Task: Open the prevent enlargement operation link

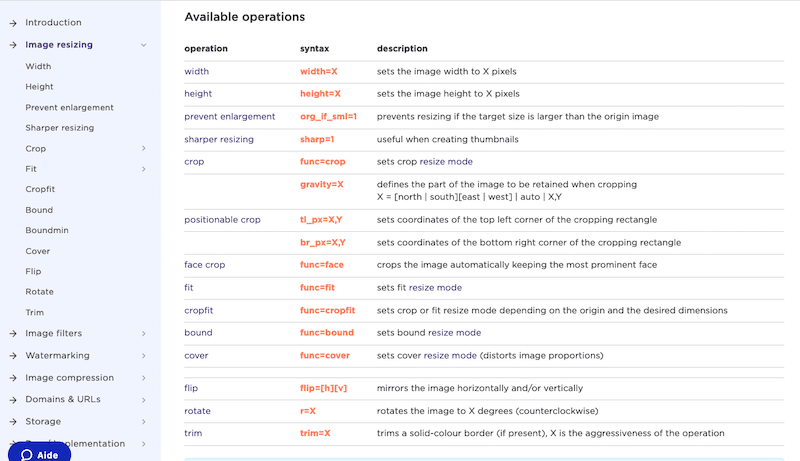Action: (x=230, y=117)
